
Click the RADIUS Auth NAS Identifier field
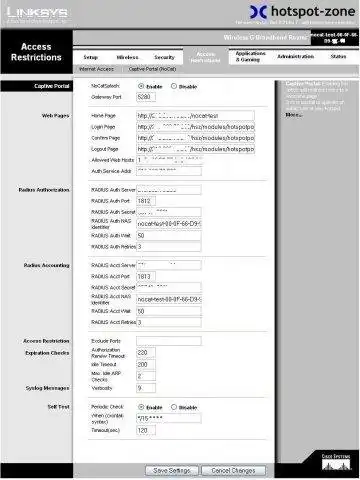coord(169,224)
